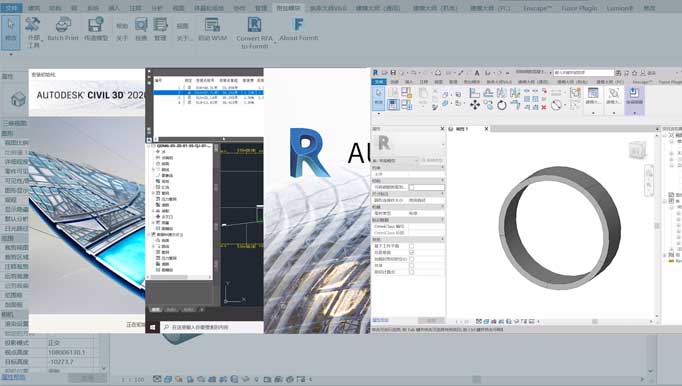The image size is (682, 386).
Task: Toggle the 房间计算点 checkbox
Action: tap(411, 272)
